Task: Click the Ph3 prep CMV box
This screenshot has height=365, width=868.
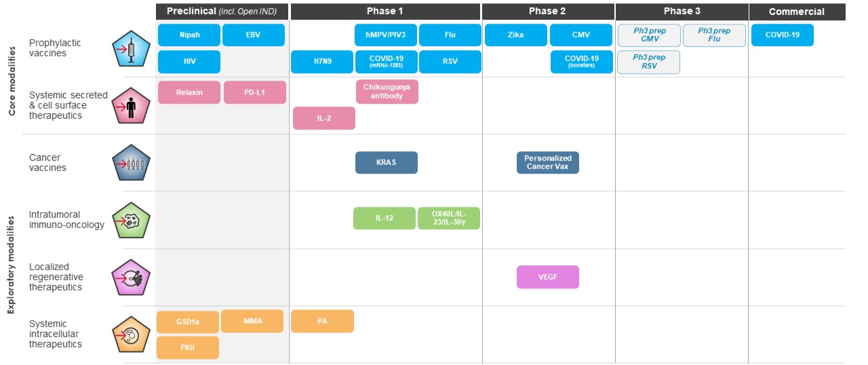Action: pos(649,35)
